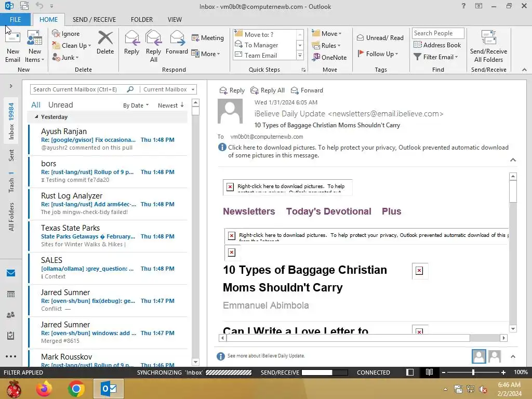Open All Folders in sidebar
532x399 pixels.
[x=11, y=217]
